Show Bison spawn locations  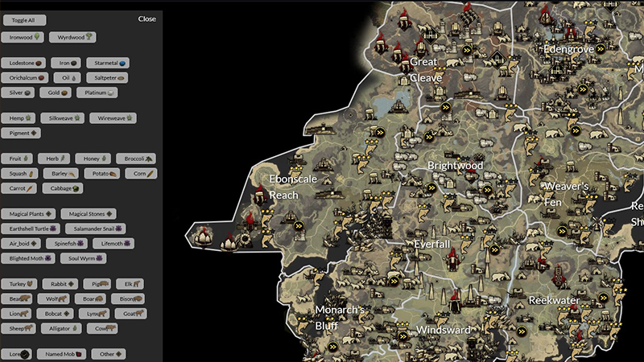[x=128, y=298]
